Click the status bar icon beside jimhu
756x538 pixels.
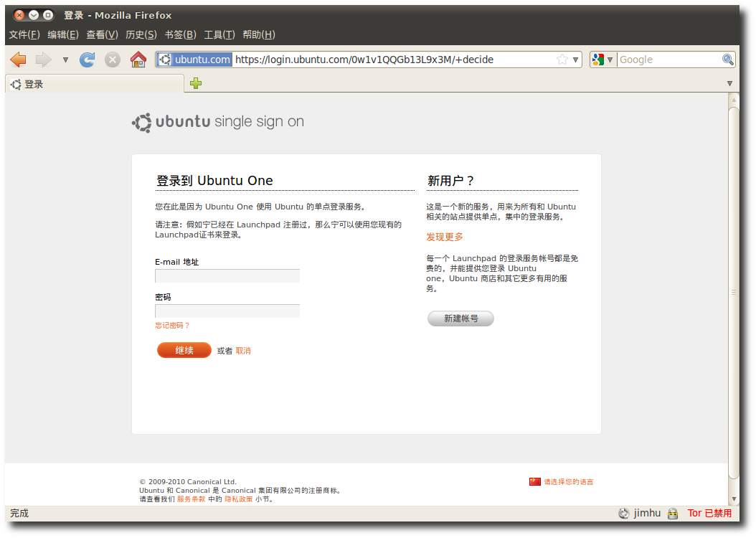point(624,514)
